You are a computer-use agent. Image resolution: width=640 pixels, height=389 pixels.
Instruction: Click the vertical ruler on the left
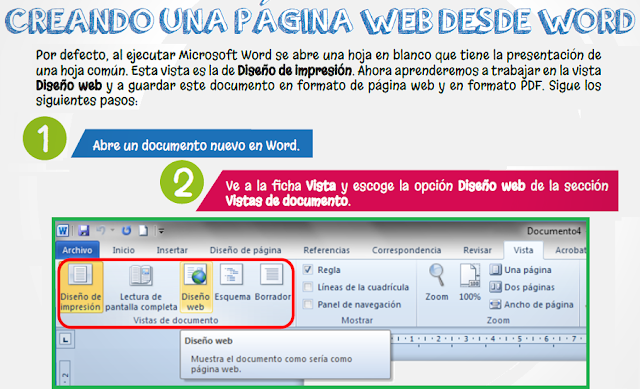click(x=65, y=373)
